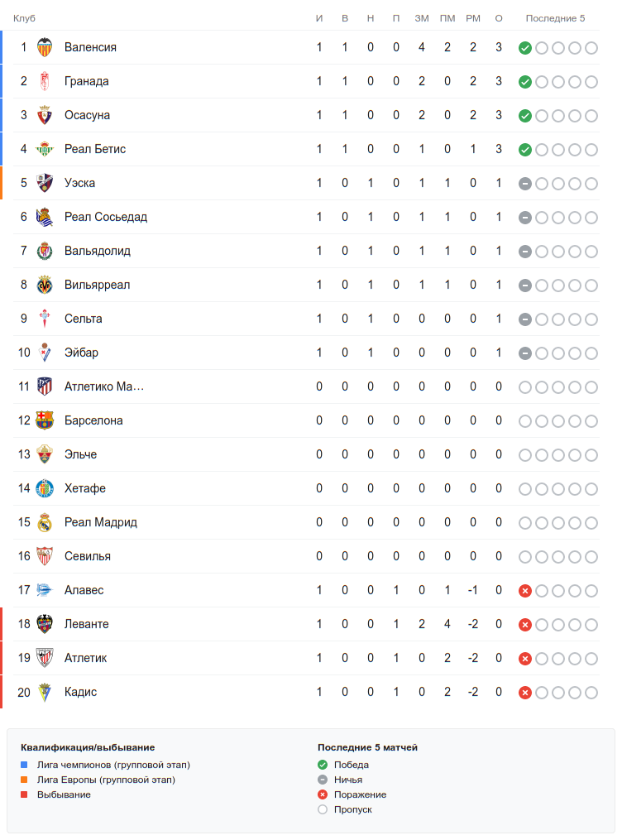Viewport: 622px width, 840px height.
Task: Click Valencia's green win indicator
Action: pyautogui.click(x=524, y=48)
